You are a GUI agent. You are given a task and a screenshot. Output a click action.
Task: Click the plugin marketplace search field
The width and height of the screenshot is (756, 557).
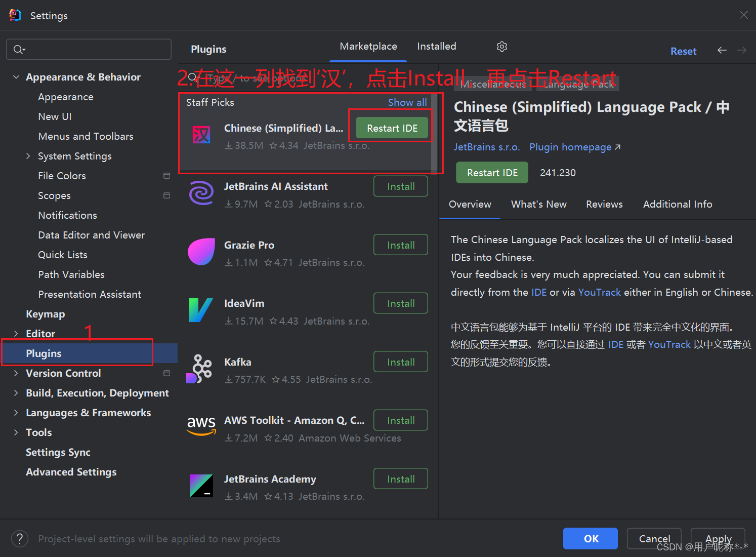click(309, 78)
